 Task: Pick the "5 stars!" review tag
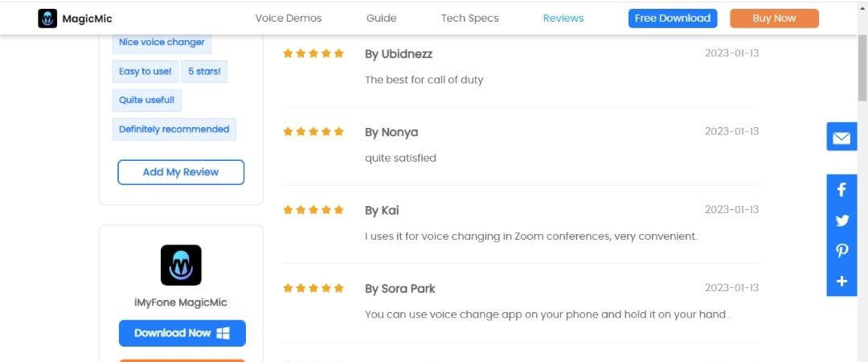click(x=204, y=71)
